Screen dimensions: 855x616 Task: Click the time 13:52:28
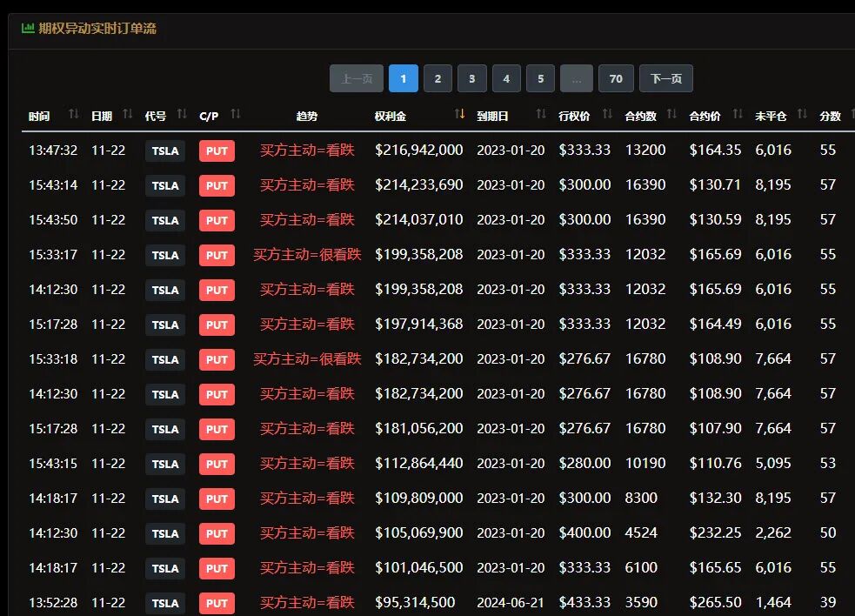pos(53,603)
